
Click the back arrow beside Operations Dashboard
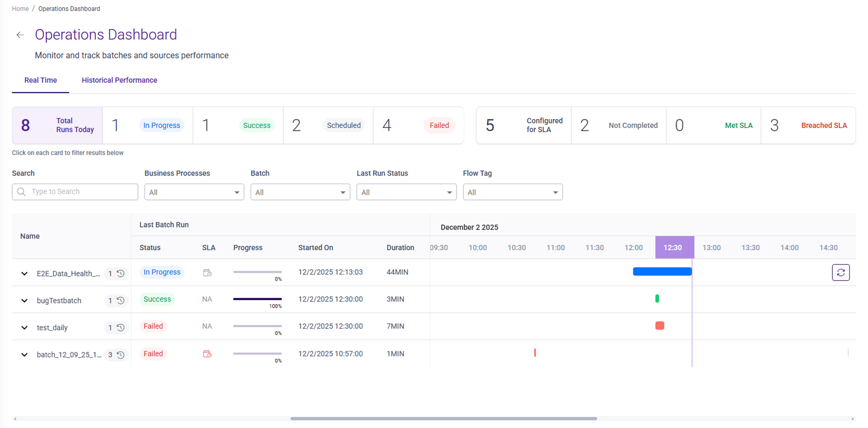pyautogui.click(x=20, y=35)
